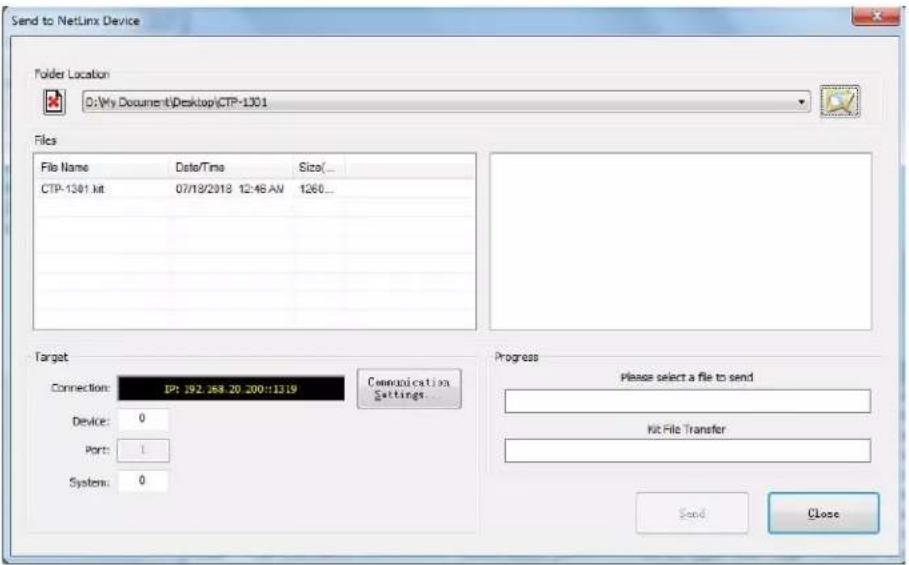Open the browse folder icon button
Screen dimensions: 909x565
839,101
